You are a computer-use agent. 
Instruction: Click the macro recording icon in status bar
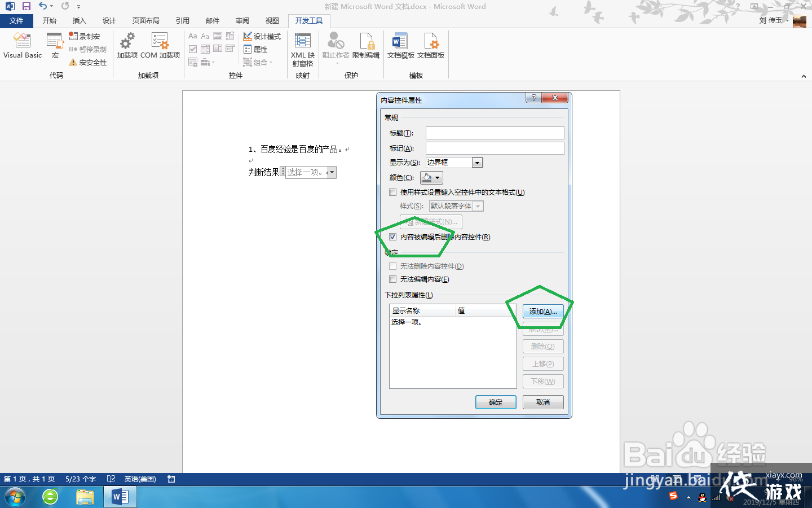(171, 479)
